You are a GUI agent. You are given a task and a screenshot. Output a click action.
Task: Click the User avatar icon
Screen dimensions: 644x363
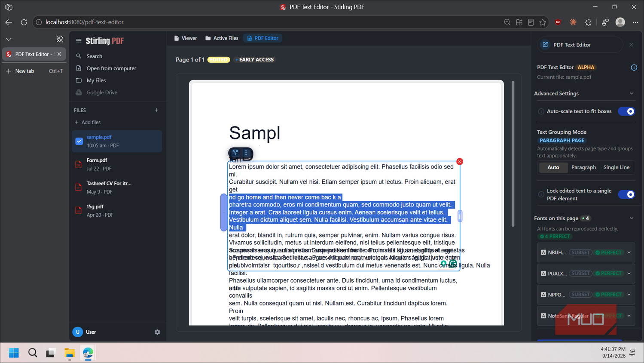click(77, 332)
